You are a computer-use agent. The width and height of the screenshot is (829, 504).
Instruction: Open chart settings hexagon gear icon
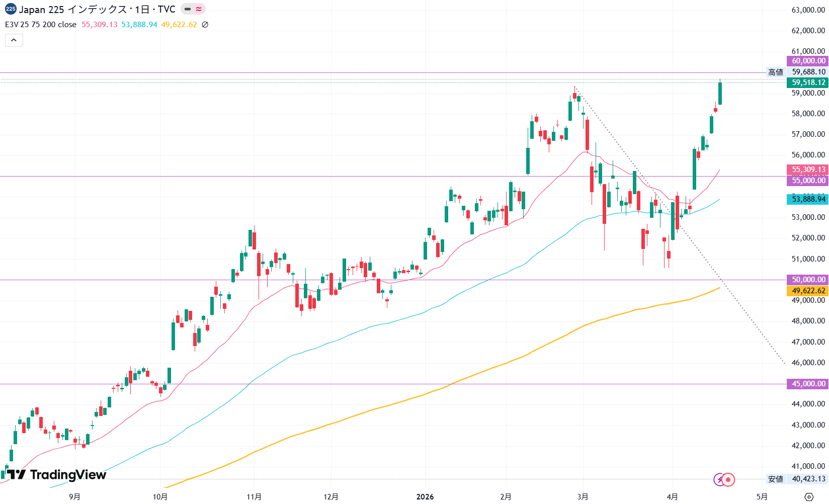click(x=809, y=497)
